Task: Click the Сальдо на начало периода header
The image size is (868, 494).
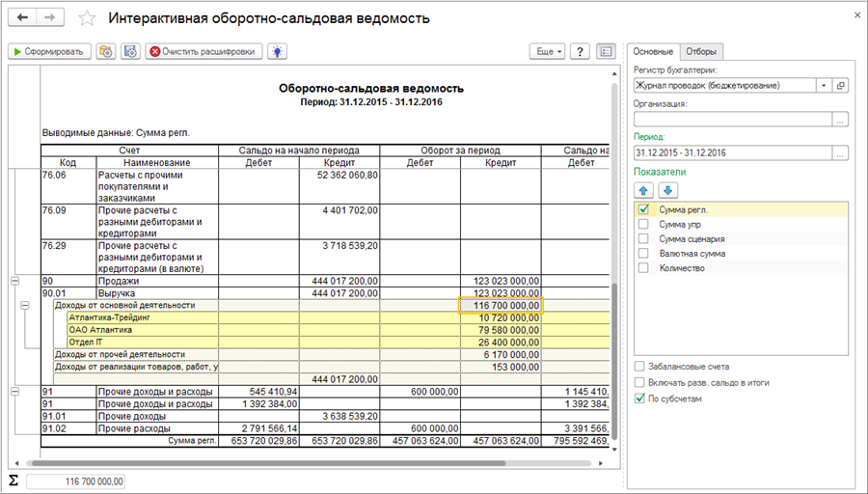Action: click(299, 151)
